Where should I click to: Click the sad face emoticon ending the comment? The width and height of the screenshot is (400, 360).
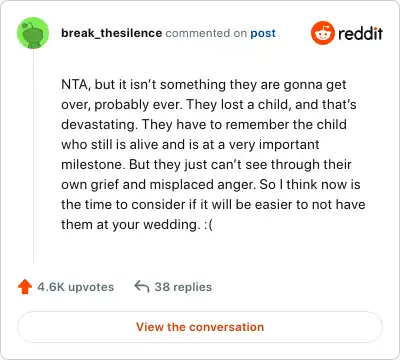click(x=208, y=224)
